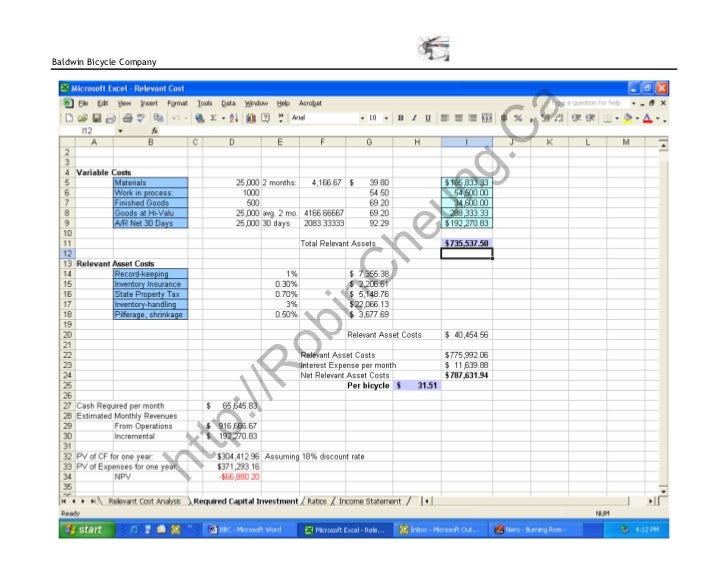Select the Materials label cell
728x563 pixels.
pyautogui.click(x=150, y=182)
